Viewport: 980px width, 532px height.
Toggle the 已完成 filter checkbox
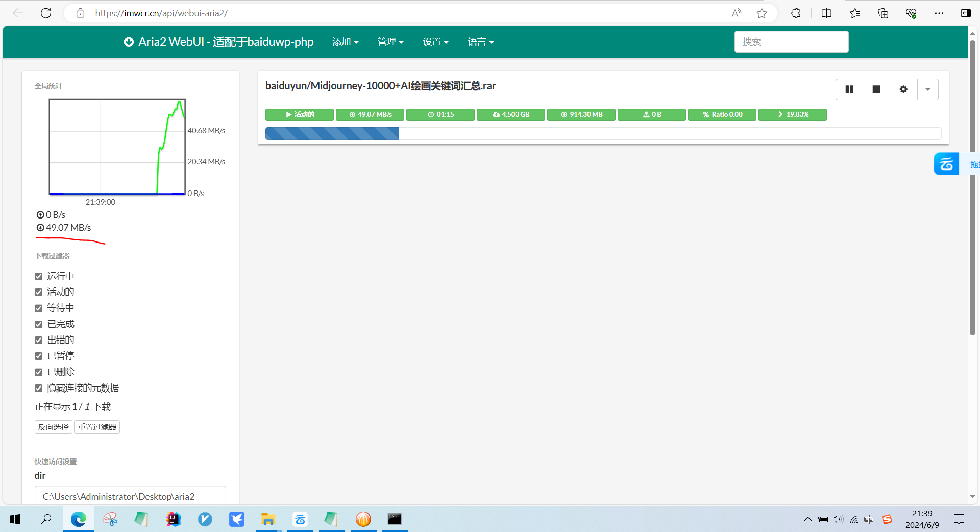click(x=39, y=324)
